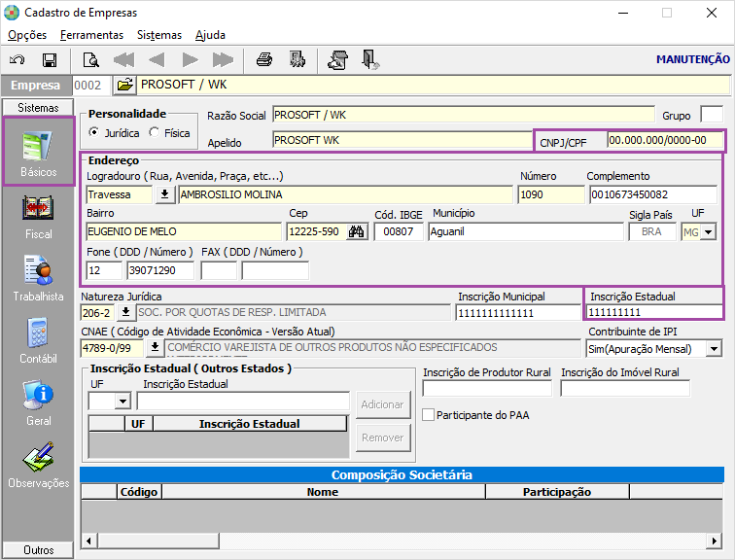Click the Fone number field 39071290
Image resolution: width=735 pixels, height=560 pixels.
click(160, 270)
